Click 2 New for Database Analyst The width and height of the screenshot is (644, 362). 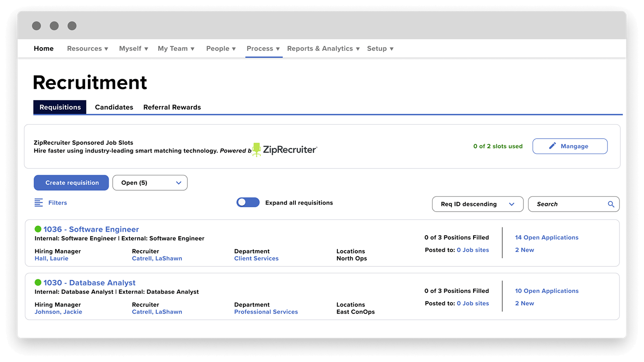pos(524,303)
